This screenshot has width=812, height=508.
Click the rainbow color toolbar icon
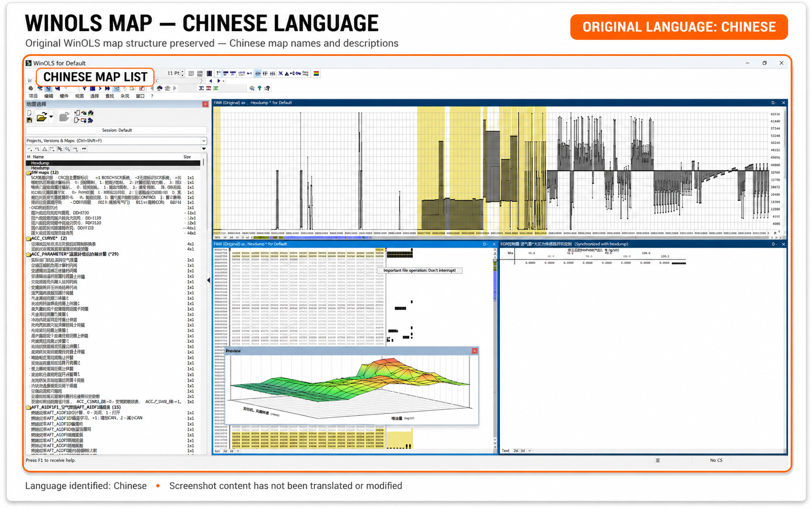coord(316,74)
